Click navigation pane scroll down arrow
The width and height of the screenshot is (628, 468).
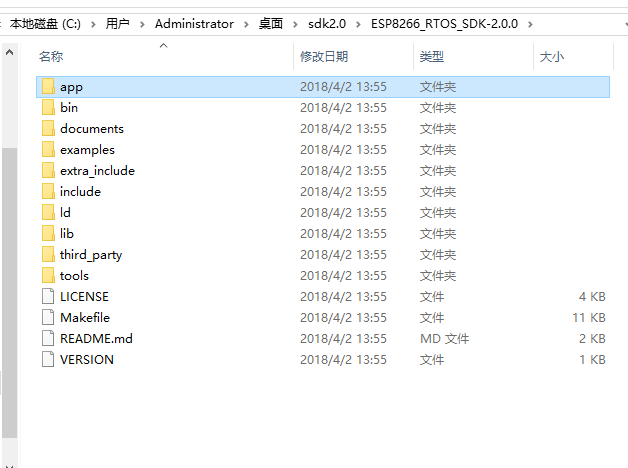(10, 465)
